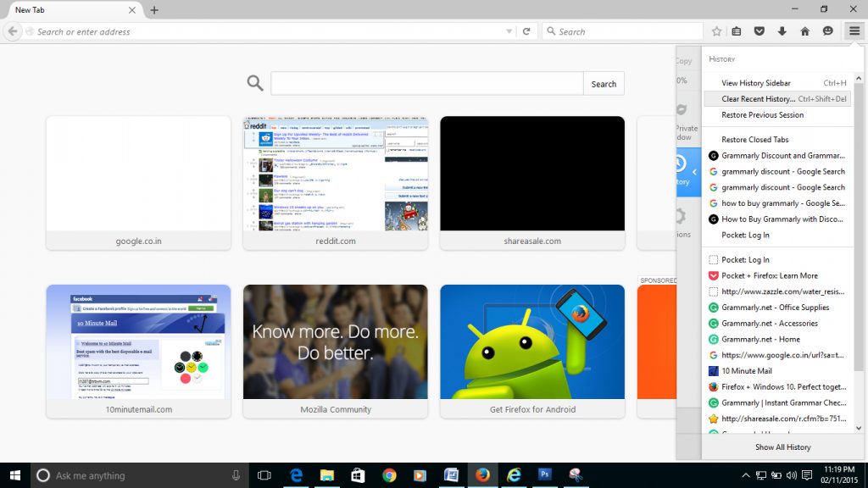The width and height of the screenshot is (868, 488).
Task: Open the Downloads arrow in toolbar
Action: 782,31
